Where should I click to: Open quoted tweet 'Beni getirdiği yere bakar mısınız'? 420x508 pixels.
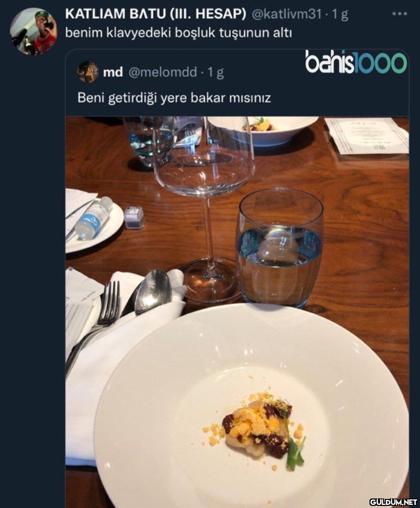coord(174,97)
